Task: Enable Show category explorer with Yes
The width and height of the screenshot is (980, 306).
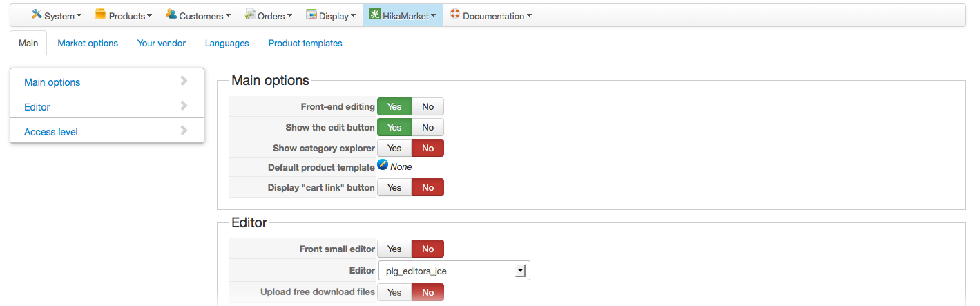Action: click(394, 149)
